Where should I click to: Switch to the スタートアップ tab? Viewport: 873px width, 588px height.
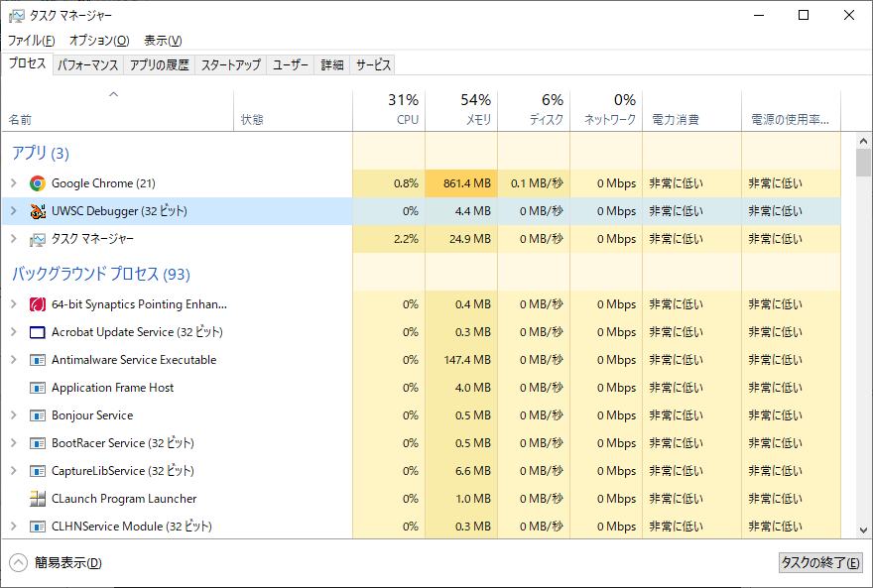coord(230,65)
